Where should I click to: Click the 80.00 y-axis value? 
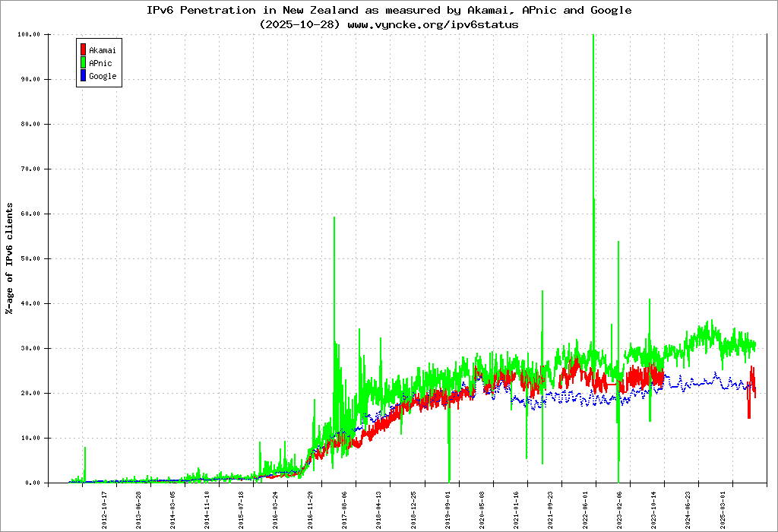point(30,124)
